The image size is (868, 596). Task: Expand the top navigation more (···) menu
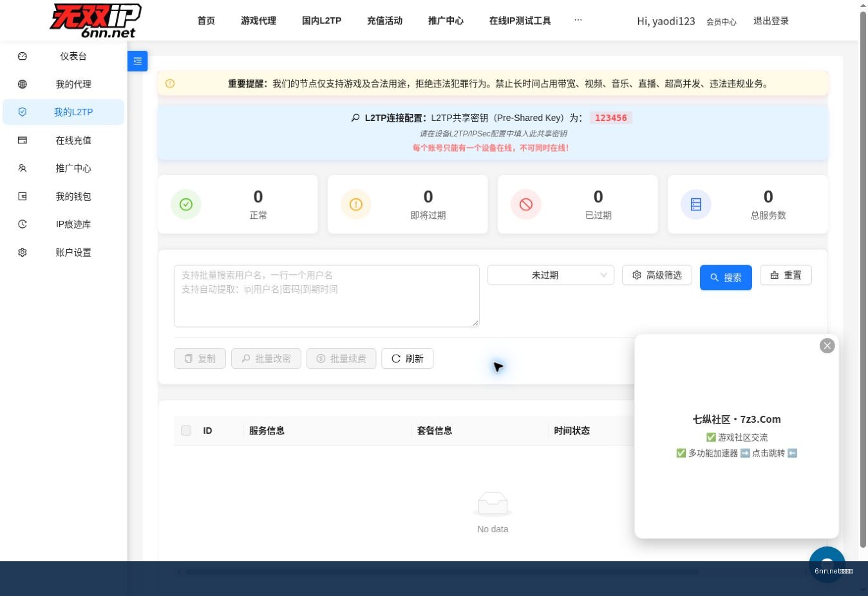(x=578, y=21)
